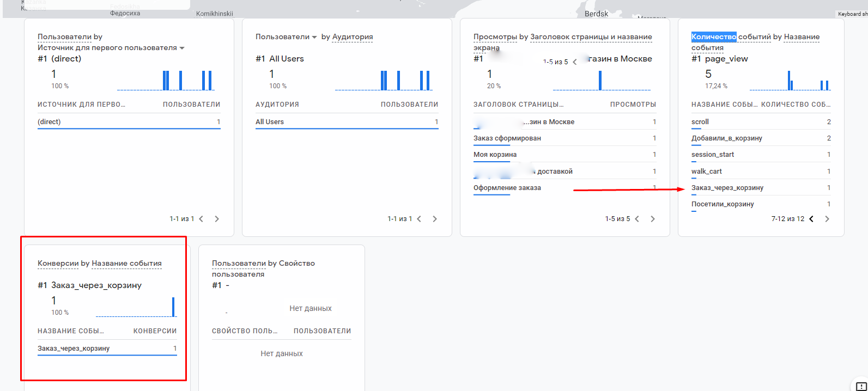868x391 pixels.
Task: Click the 'walk_cart' event row
Action: [x=707, y=172]
